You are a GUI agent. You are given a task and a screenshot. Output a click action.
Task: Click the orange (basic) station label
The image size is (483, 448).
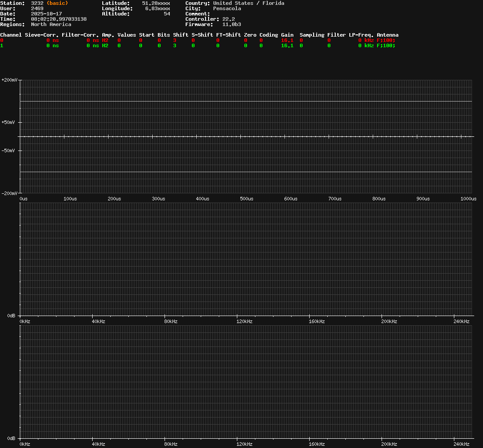click(x=57, y=3)
